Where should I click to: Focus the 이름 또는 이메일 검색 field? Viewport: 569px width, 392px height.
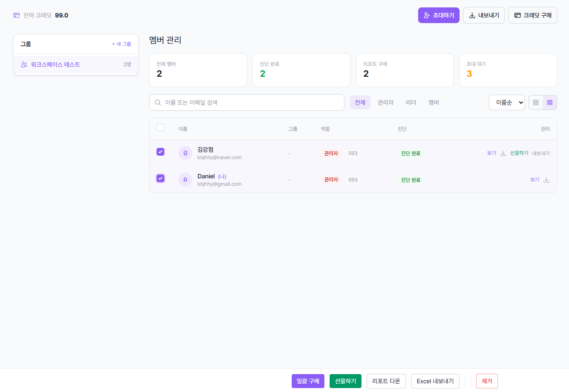[251, 102]
